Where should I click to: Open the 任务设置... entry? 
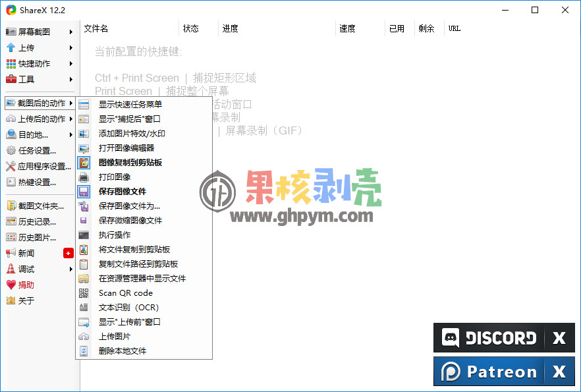click(40, 150)
